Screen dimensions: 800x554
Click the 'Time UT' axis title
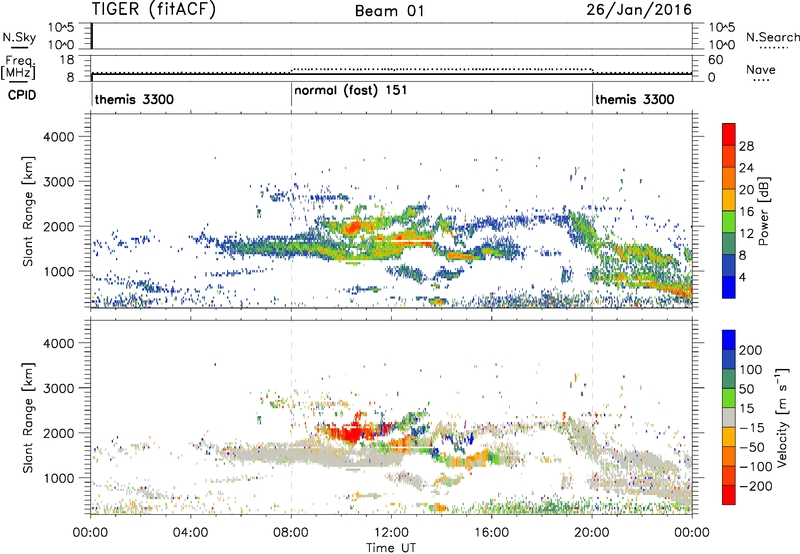[x=391, y=548]
